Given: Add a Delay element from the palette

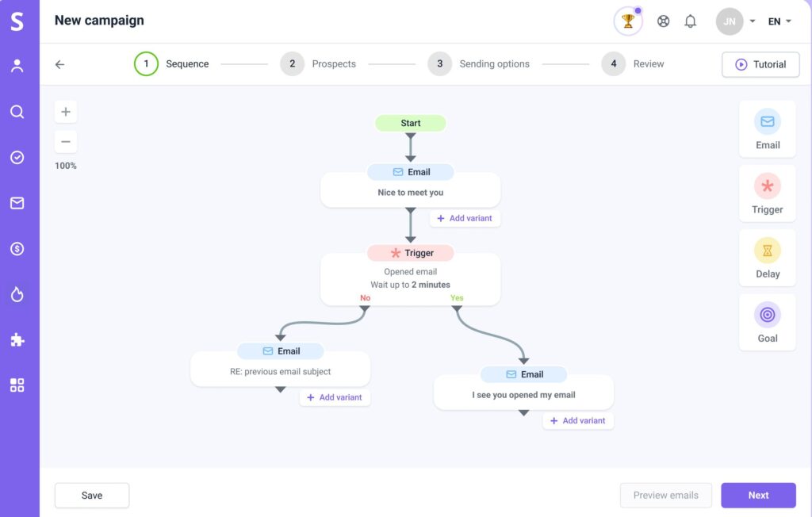Looking at the screenshot, I should (x=767, y=258).
